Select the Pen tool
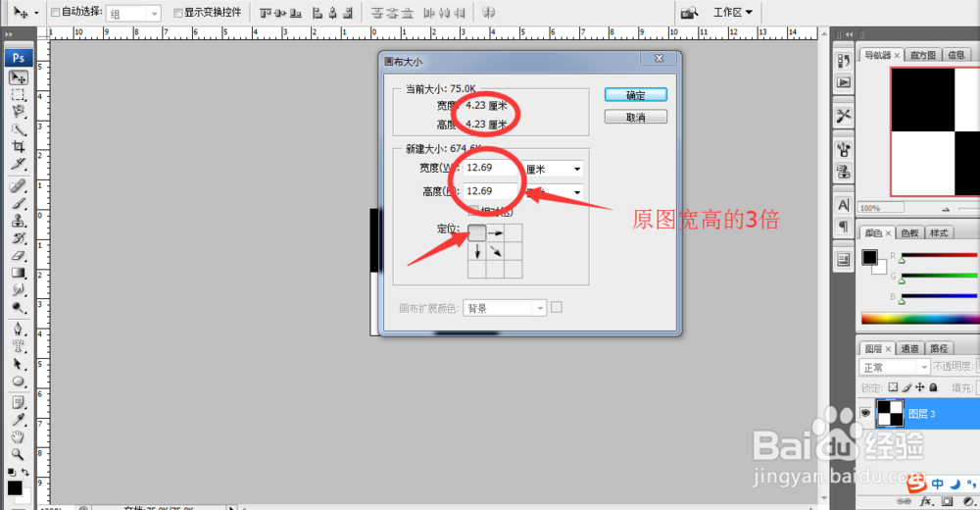 point(18,329)
